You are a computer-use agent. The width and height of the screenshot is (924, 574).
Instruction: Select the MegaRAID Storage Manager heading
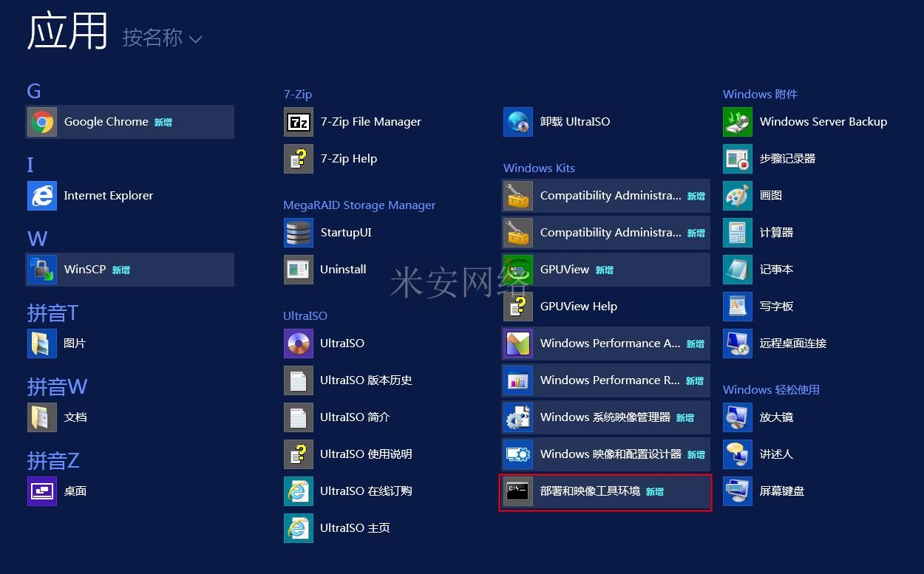coord(359,205)
